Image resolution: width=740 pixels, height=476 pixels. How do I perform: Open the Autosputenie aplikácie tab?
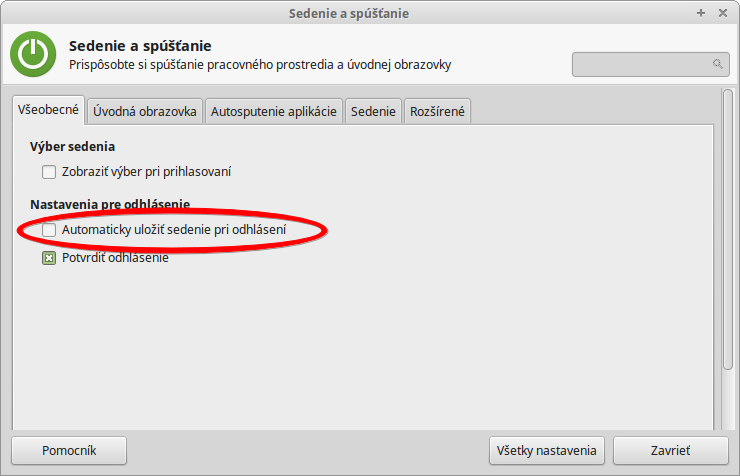[274, 112]
